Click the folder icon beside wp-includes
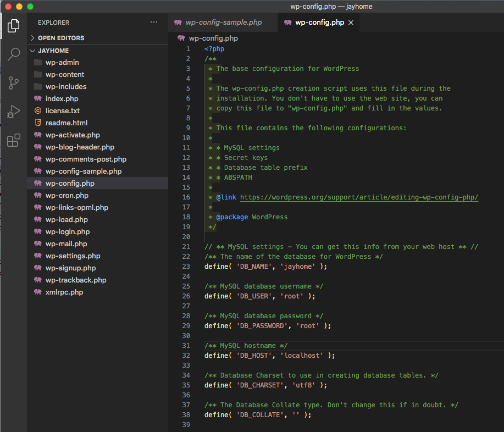 tap(38, 86)
